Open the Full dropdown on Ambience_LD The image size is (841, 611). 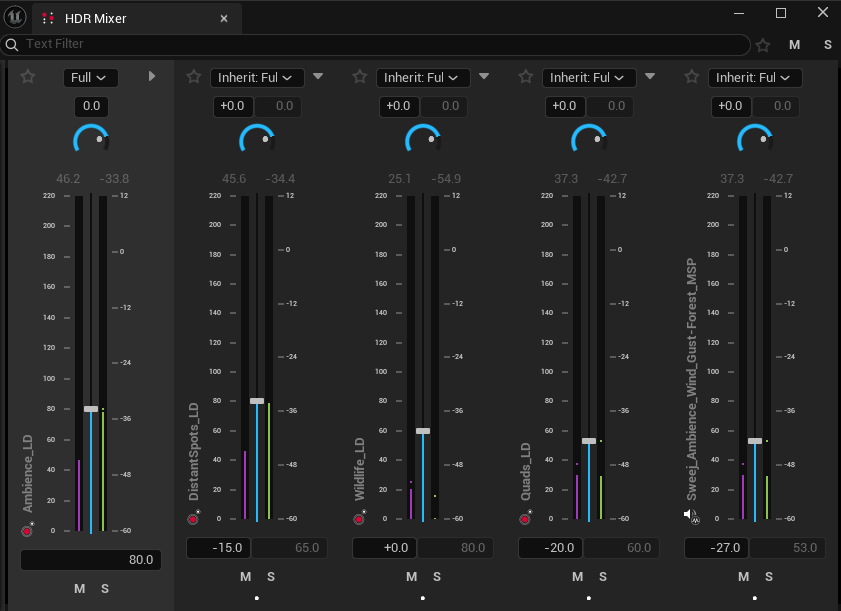(90, 77)
